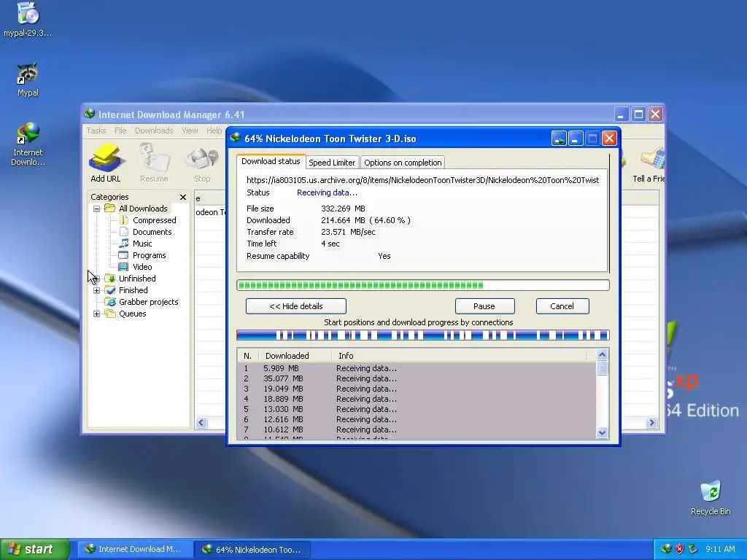Expand the Finished tree node
This screenshot has width=747, height=560.
click(97, 290)
